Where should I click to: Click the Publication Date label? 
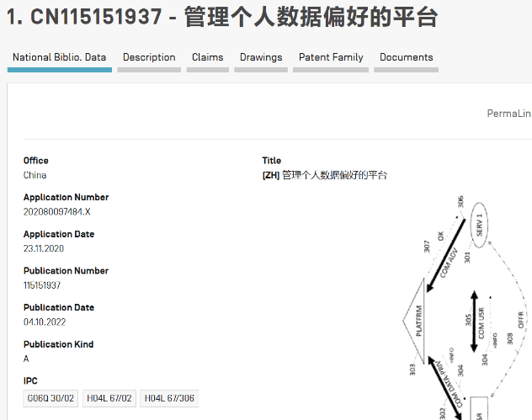pos(59,307)
